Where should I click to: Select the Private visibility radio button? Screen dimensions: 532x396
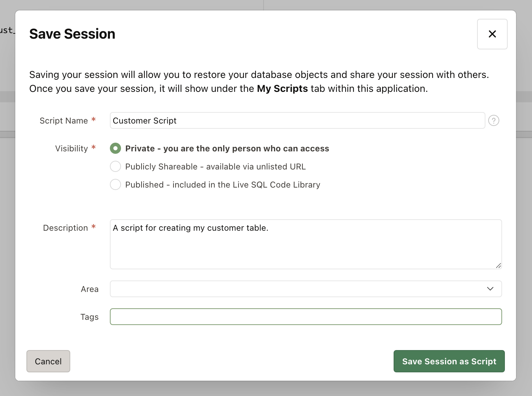click(x=115, y=148)
